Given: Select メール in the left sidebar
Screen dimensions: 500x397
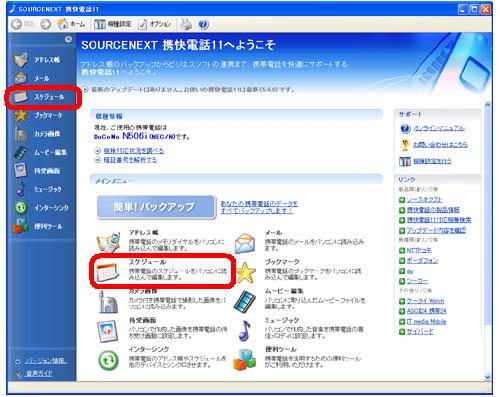Looking at the screenshot, I should coord(32,78).
